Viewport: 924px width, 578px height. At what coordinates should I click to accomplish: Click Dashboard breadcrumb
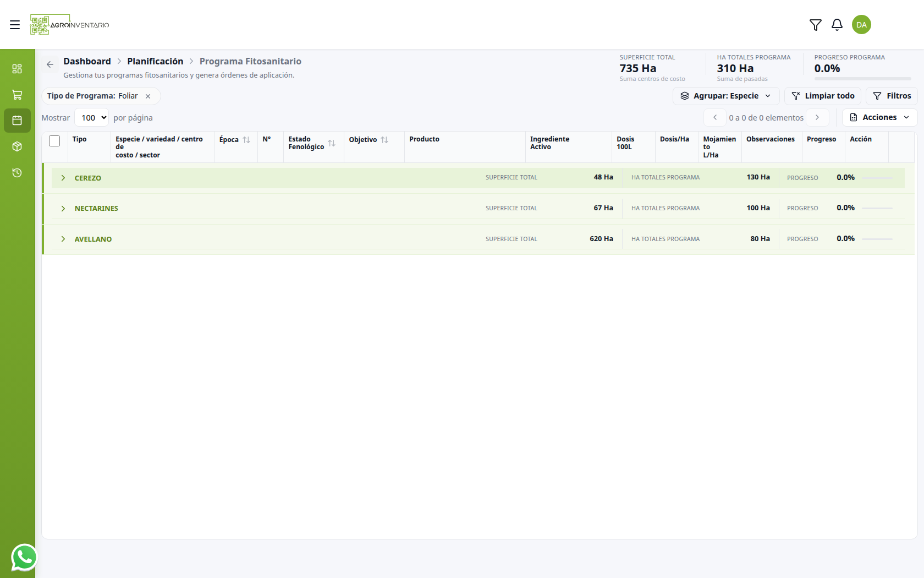click(x=87, y=61)
